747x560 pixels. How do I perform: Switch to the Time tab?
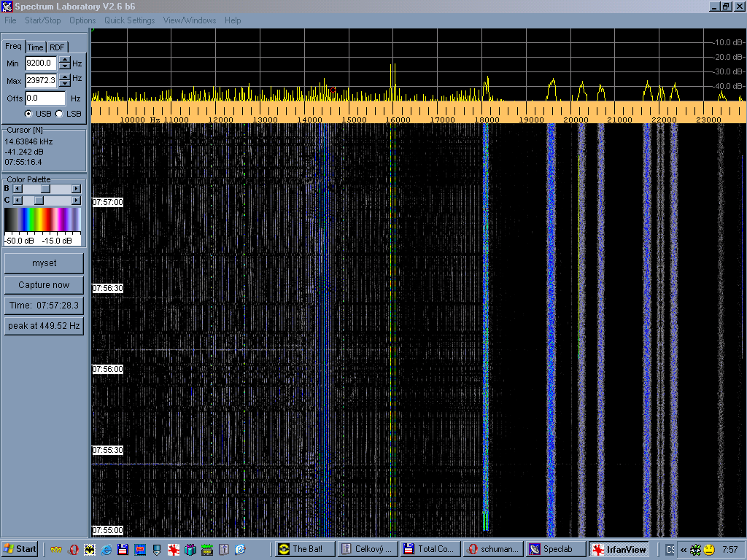pyautogui.click(x=35, y=47)
